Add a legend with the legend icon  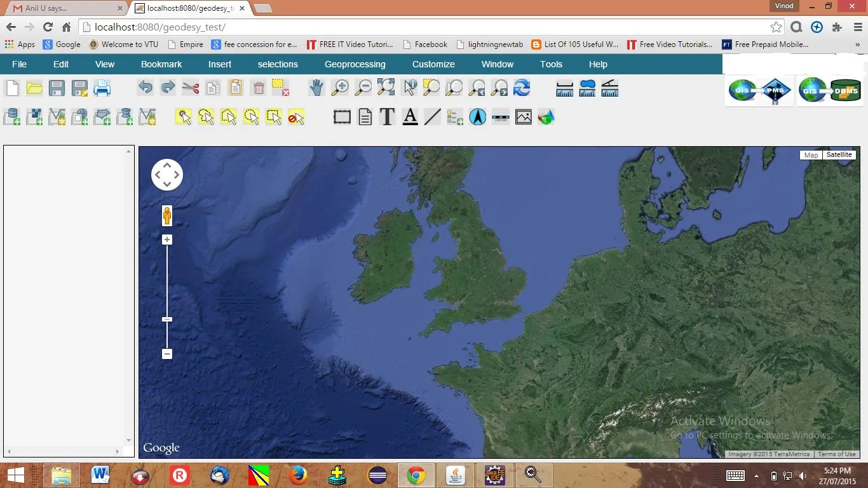point(455,117)
